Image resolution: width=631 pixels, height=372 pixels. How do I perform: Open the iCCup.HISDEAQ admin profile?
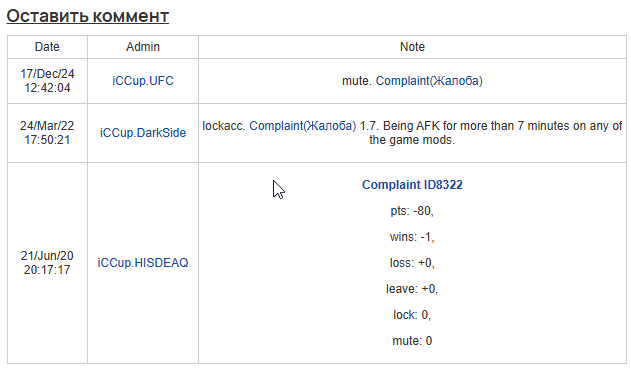coord(143,263)
